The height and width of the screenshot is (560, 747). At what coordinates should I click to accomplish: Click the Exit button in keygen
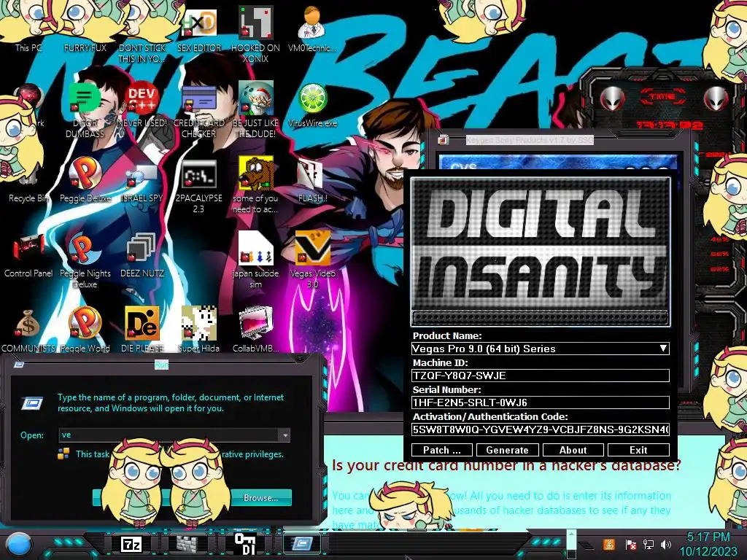pos(638,450)
